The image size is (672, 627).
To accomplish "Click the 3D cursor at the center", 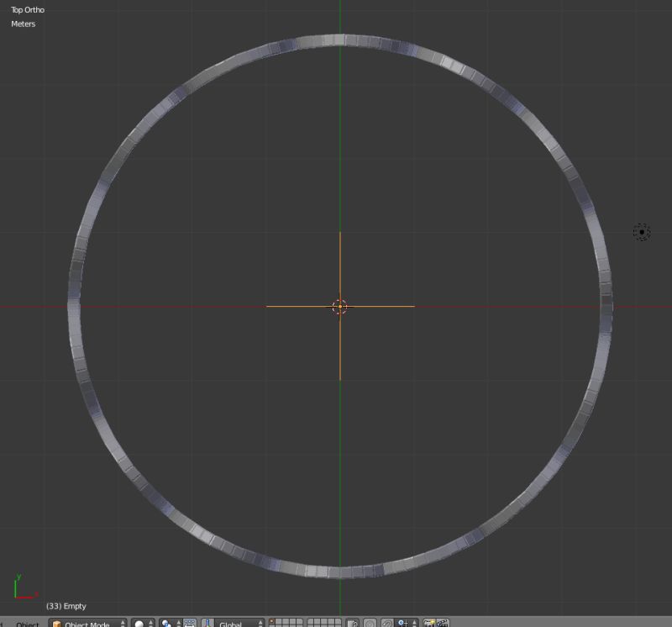I will click(339, 307).
